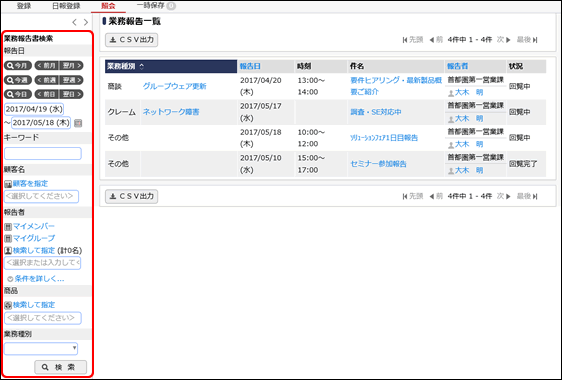Click top ＣＳＶ出力 button
562x380 pixels.
[132, 40]
